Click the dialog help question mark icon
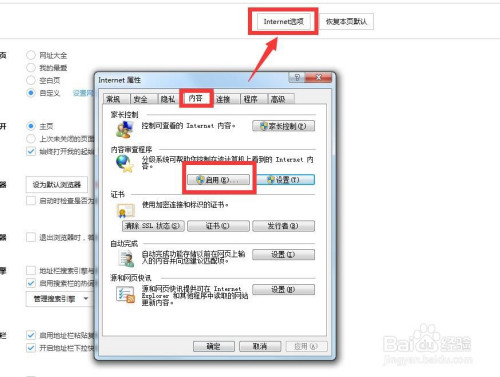500x377 pixels. (298, 77)
